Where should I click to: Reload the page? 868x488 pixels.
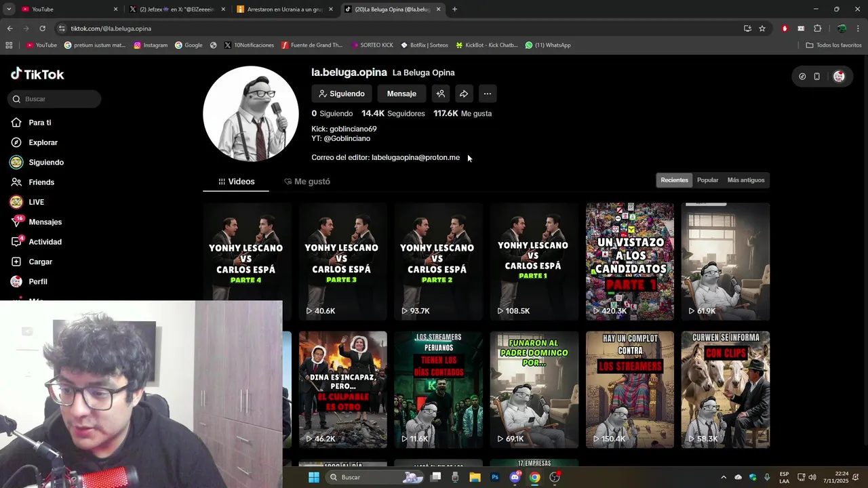tap(42, 28)
